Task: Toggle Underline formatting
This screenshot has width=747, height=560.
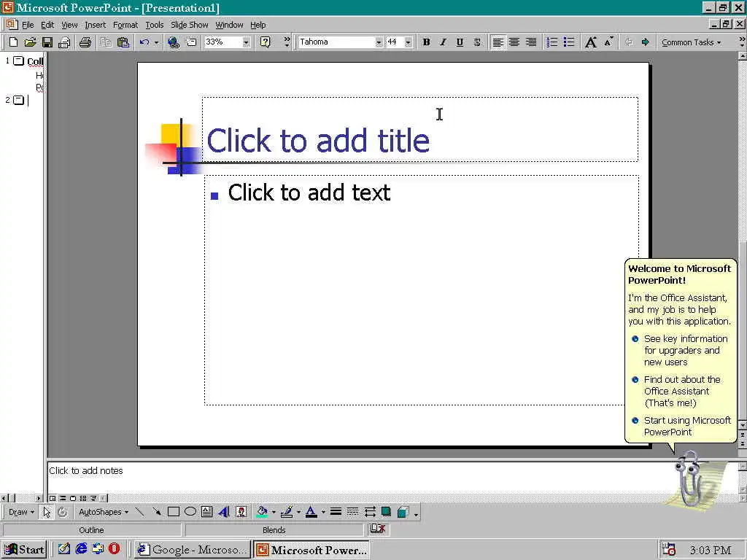Action: 460,42
